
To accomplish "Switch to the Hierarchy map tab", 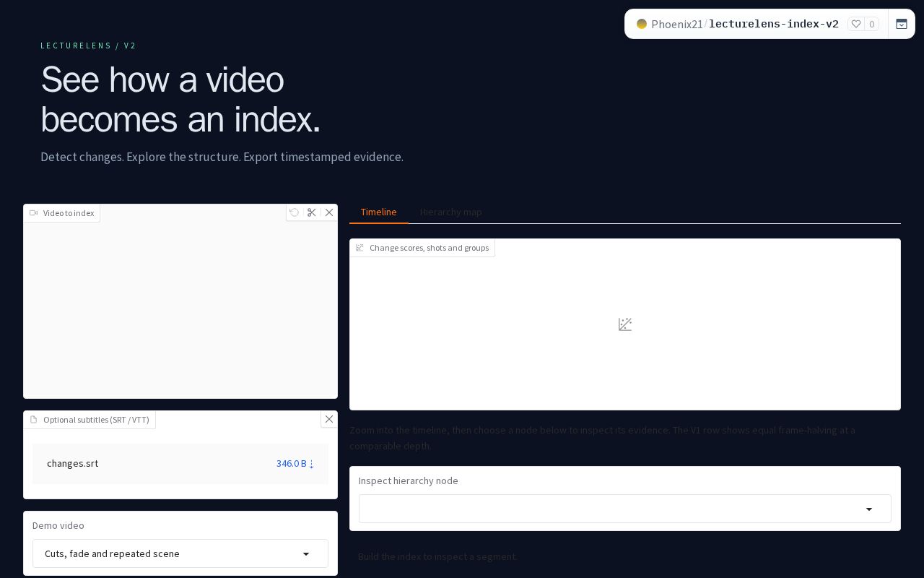I will 451,212.
